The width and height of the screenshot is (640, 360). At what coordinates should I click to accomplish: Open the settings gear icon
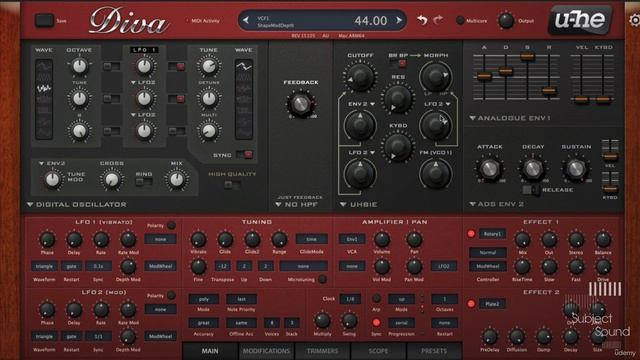[x=635, y=20]
